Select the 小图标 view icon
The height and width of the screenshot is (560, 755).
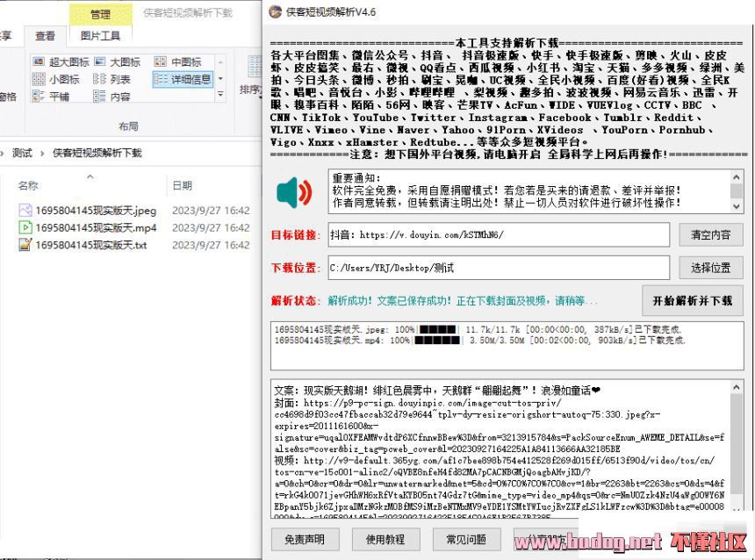point(39,79)
